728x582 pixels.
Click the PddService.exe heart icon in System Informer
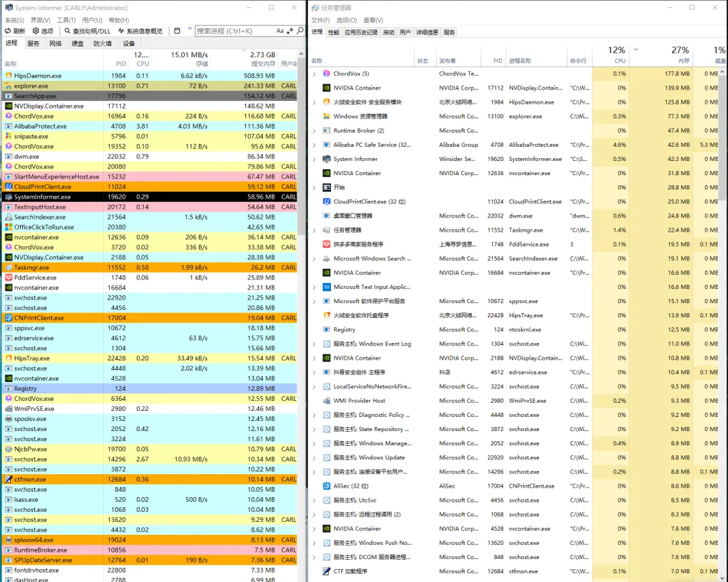pyautogui.click(x=8, y=278)
